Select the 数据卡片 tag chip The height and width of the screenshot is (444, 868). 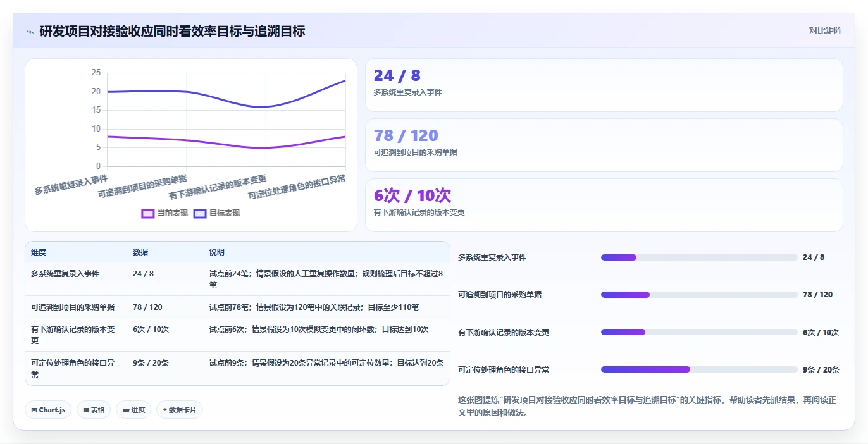click(180, 410)
